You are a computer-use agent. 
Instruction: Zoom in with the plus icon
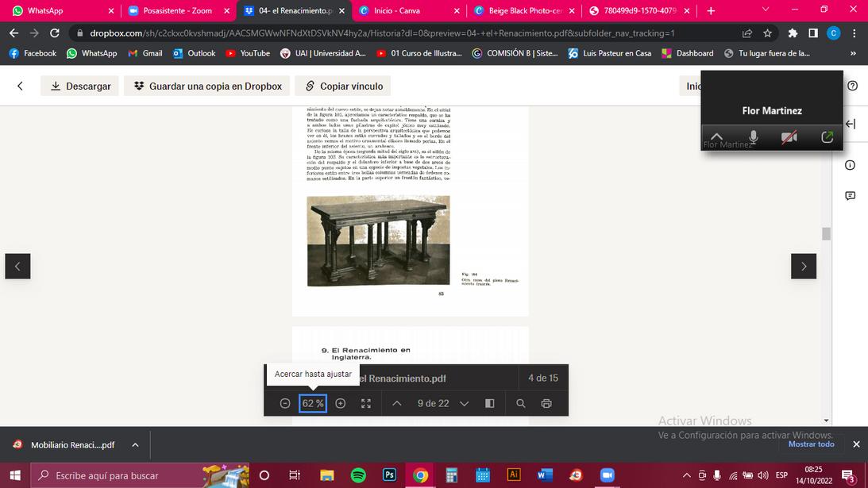click(x=341, y=403)
